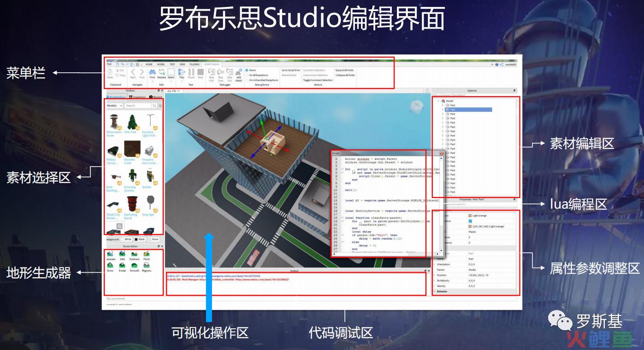Click the Step Over debugger icon
644x350 pixels.
coord(220,72)
